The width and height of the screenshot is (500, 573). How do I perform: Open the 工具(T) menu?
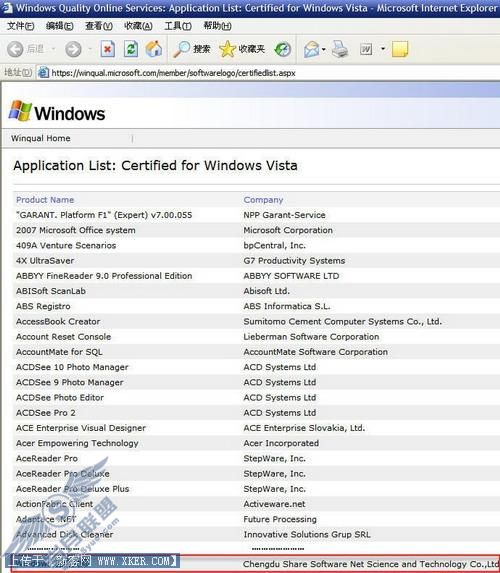coord(178,26)
